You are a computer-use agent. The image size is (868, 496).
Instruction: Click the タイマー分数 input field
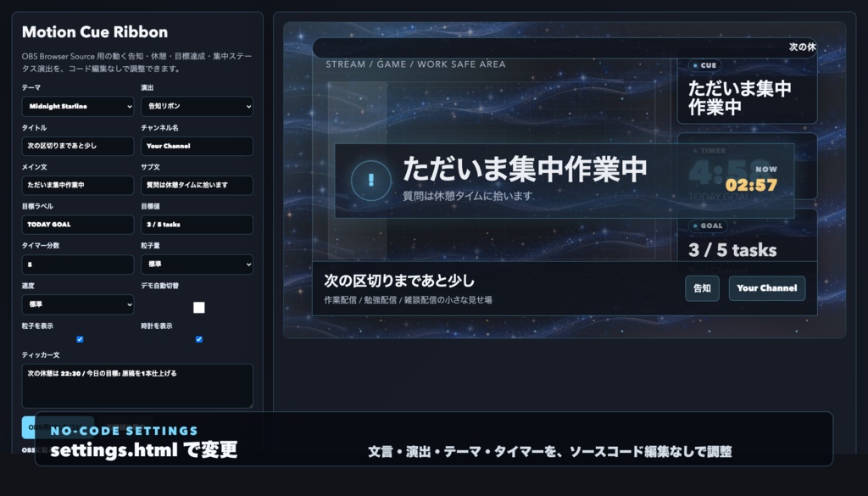coord(77,265)
